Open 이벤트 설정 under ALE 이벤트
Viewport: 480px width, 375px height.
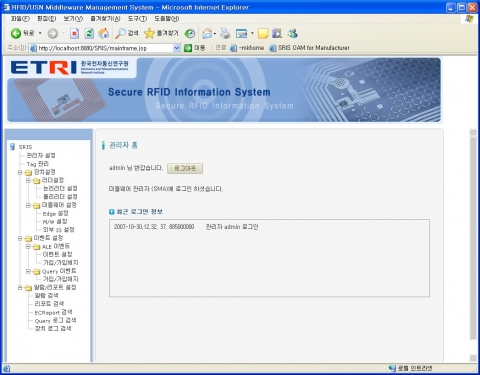tap(57, 254)
